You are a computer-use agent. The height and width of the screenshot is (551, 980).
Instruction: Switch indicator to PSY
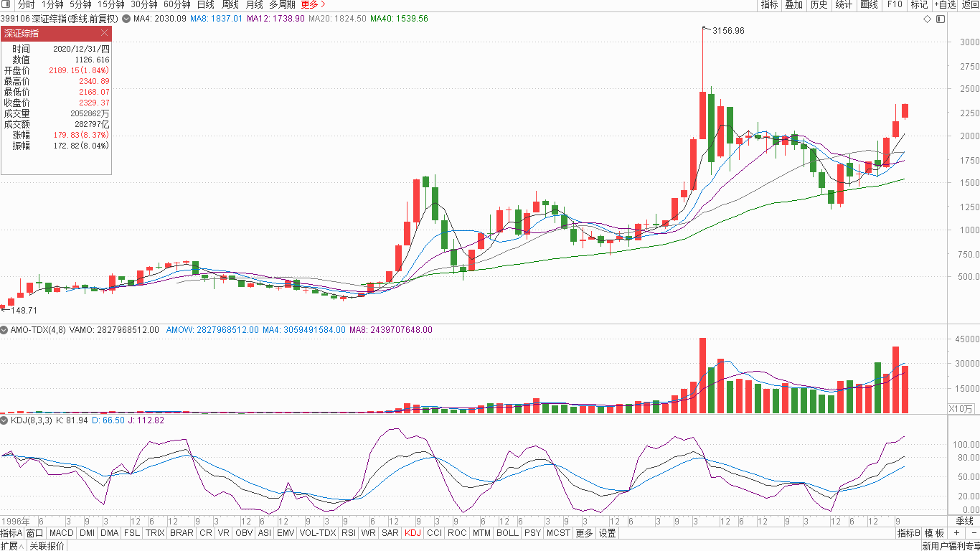point(532,533)
